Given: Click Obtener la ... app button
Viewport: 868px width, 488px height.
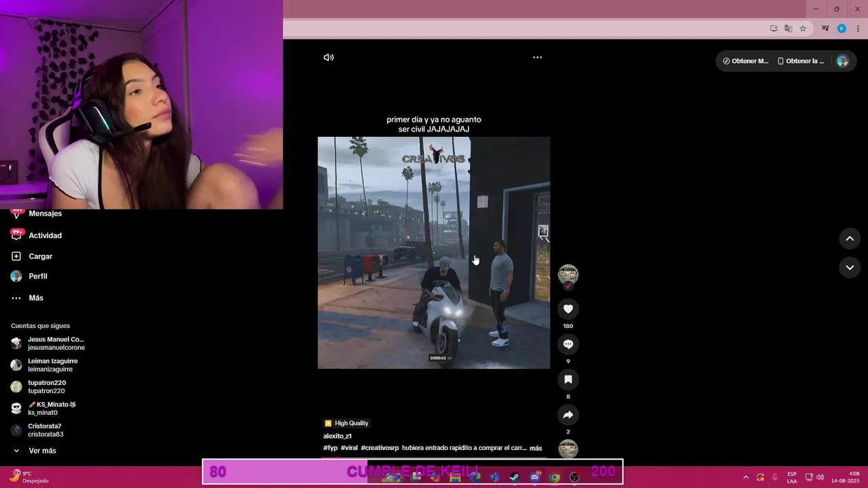Looking at the screenshot, I should [801, 61].
